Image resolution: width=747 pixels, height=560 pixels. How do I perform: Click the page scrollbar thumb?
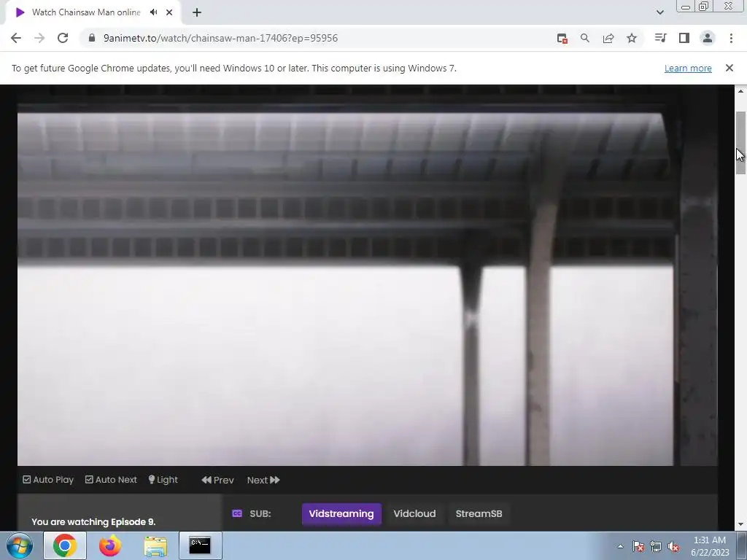pos(740,143)
